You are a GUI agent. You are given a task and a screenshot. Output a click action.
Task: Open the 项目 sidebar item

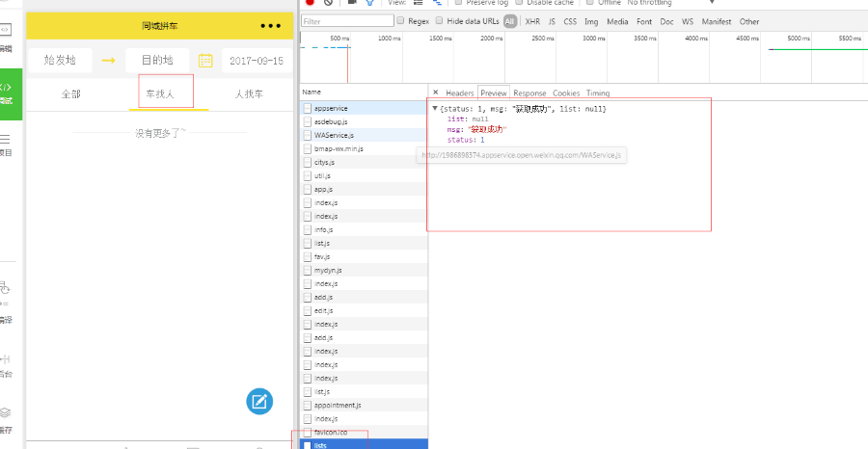click(x=6, y=145)
